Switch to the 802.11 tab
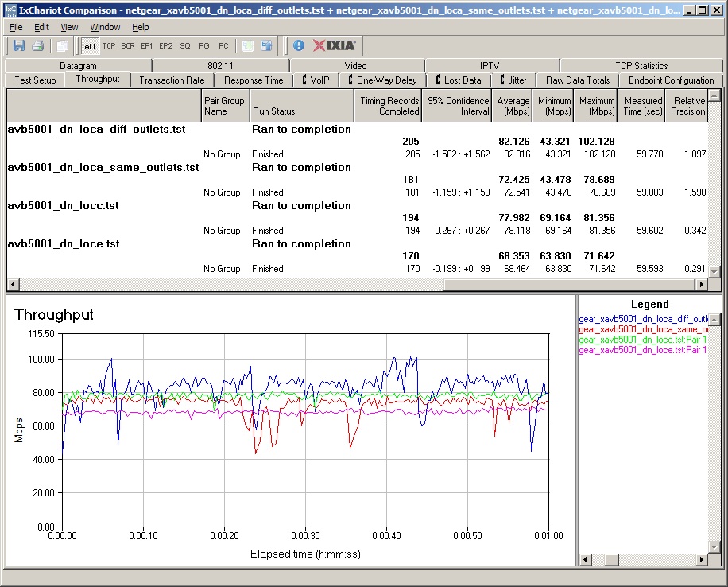This screenshot has width=728, height=587. click(x=220, y=65)
